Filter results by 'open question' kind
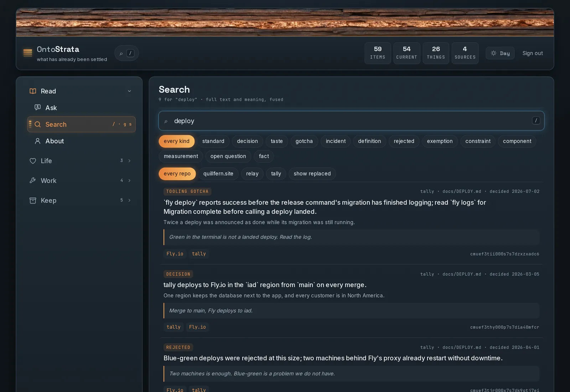 pyautogui.click(x=228, y=156)
